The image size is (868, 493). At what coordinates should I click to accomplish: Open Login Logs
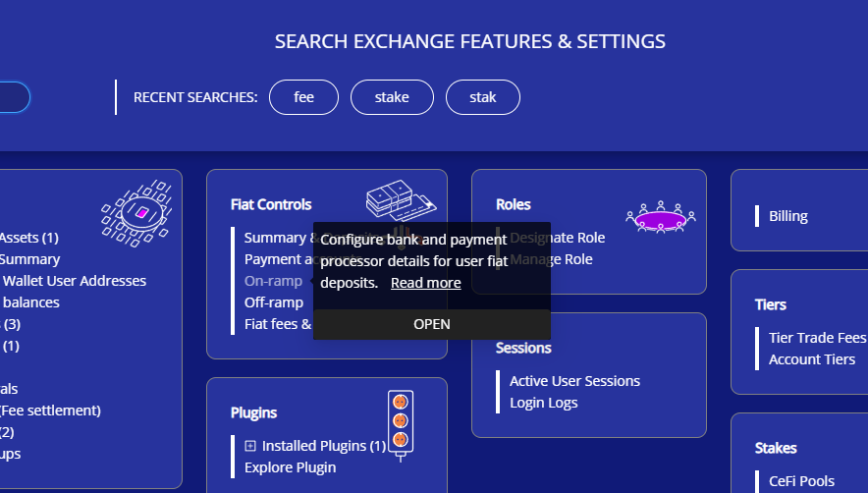click(544, 403)
